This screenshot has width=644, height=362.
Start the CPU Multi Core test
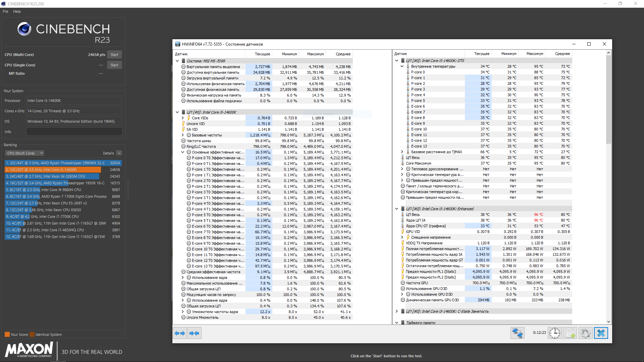(x=114, y=55)
